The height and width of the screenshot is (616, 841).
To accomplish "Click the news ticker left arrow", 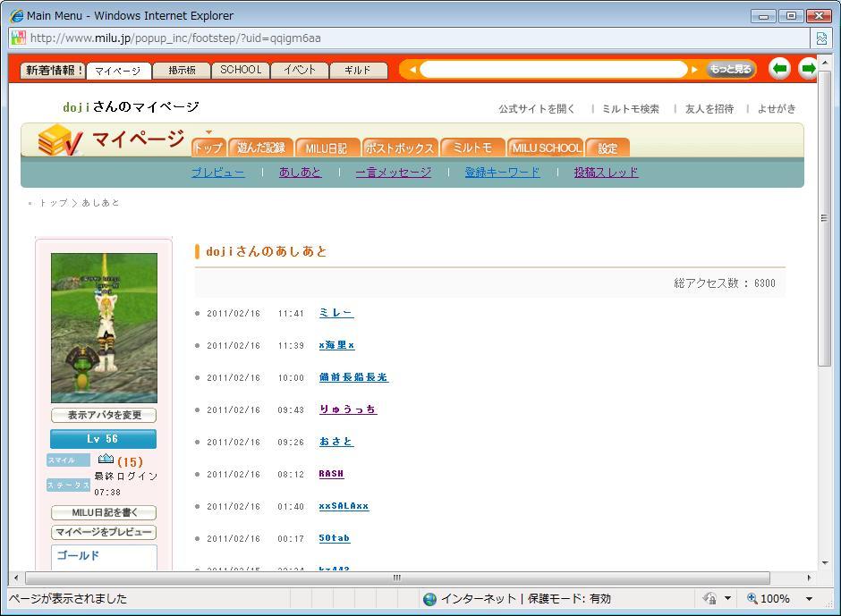I will [412, 70].
